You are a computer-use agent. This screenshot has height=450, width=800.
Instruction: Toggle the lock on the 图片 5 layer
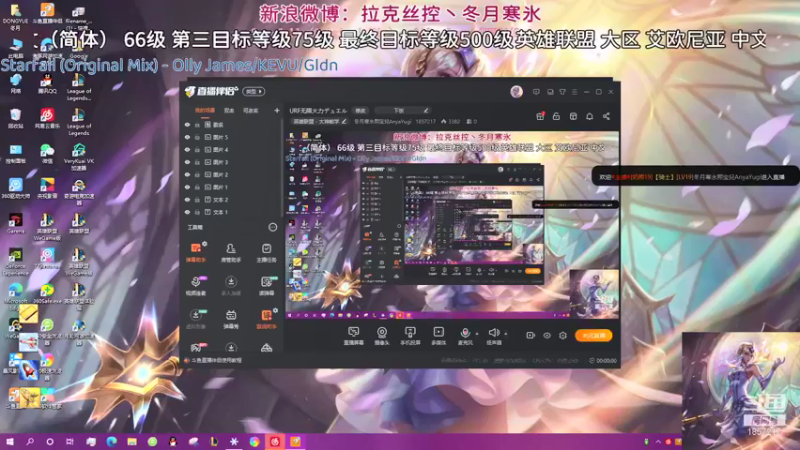point(197,137)
